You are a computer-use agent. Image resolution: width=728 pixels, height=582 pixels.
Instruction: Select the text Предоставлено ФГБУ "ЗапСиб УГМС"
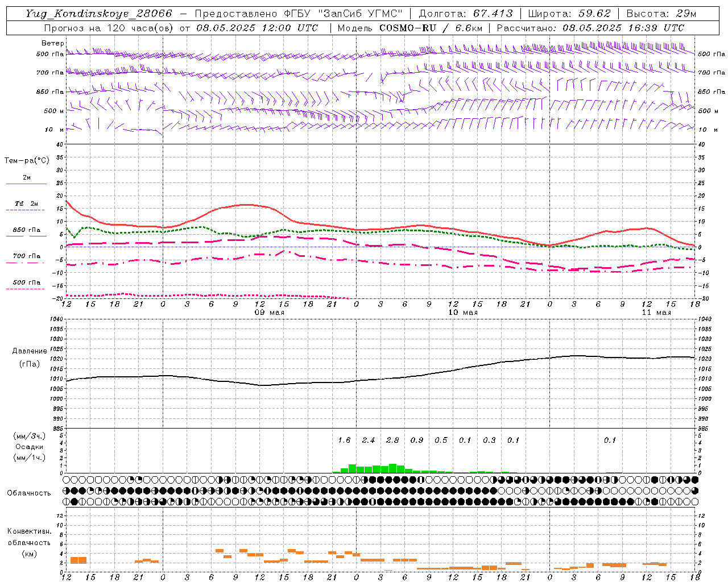pos(299,14)
